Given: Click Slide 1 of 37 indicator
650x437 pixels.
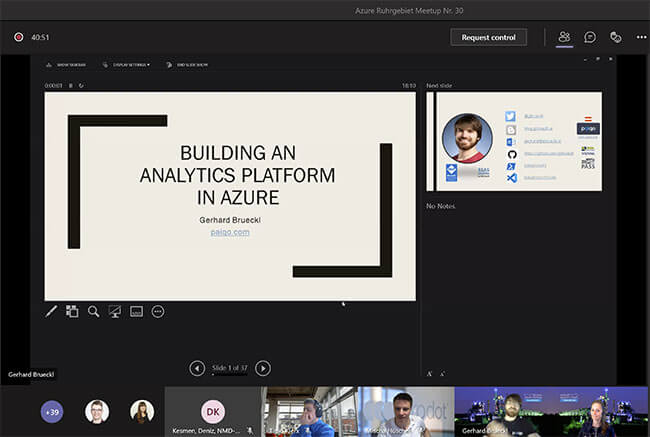Looking at the screenshot, I should point(230,368).
